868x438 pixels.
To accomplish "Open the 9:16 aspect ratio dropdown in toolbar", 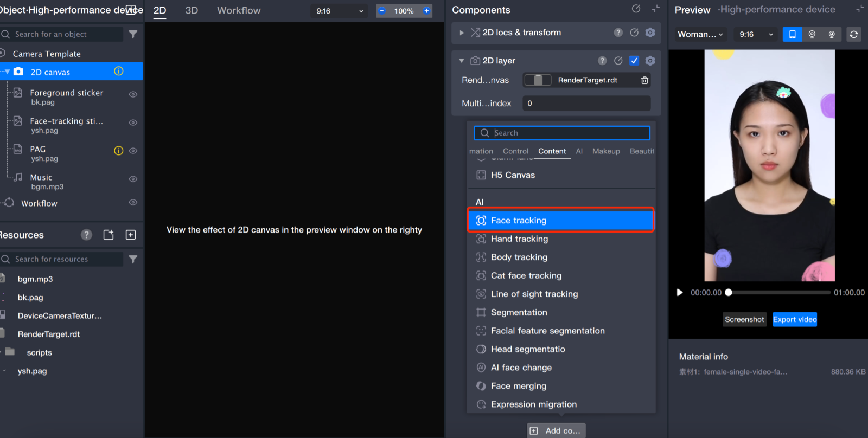I will (340, 11).
